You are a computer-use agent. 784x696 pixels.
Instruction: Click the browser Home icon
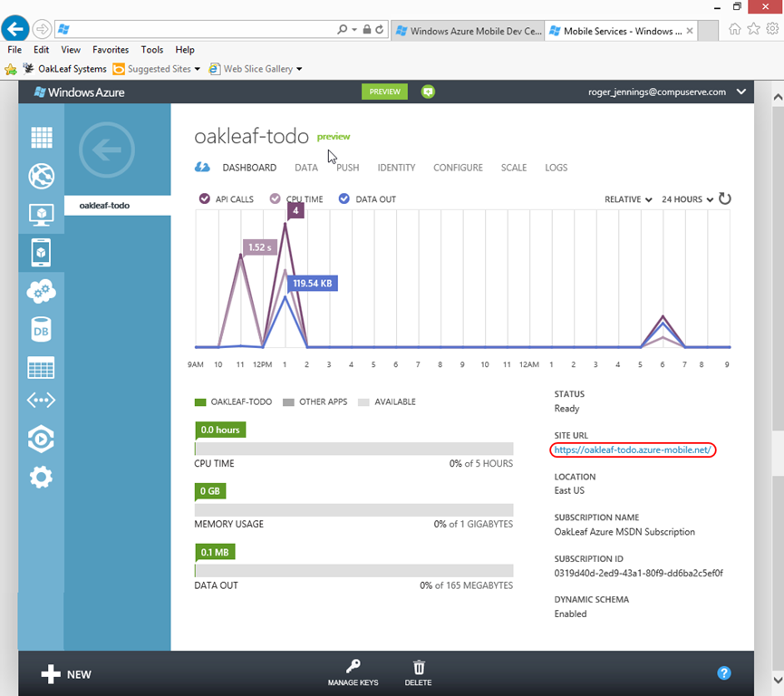click(x=734, y=29)
